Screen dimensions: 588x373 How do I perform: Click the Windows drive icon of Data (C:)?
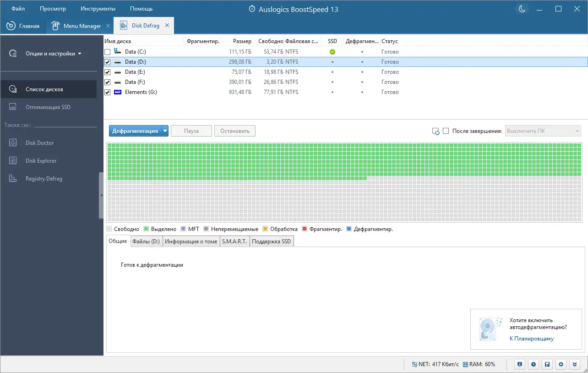click(x=118, y=52)
